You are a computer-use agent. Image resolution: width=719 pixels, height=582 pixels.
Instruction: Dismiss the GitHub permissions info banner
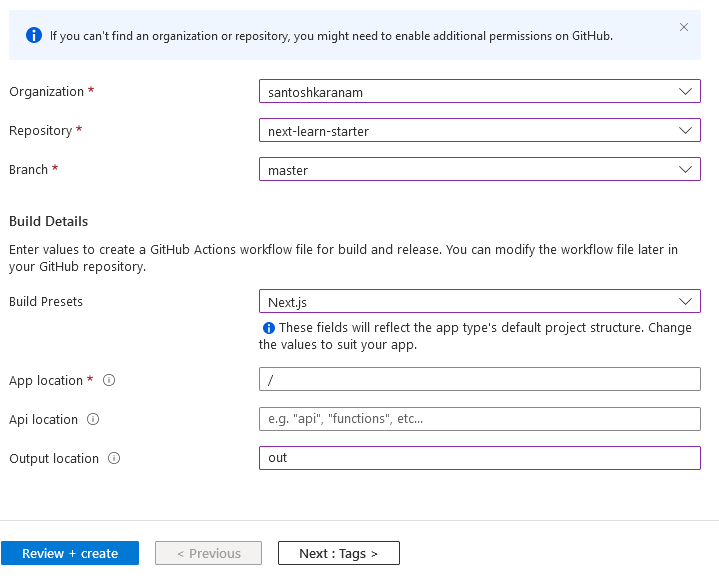pos(684,27)
